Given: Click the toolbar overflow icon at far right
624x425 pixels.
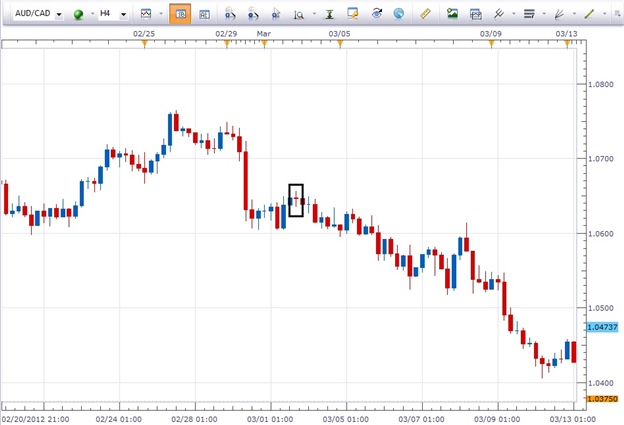Looking at the screenshot, I should (618, 14).
